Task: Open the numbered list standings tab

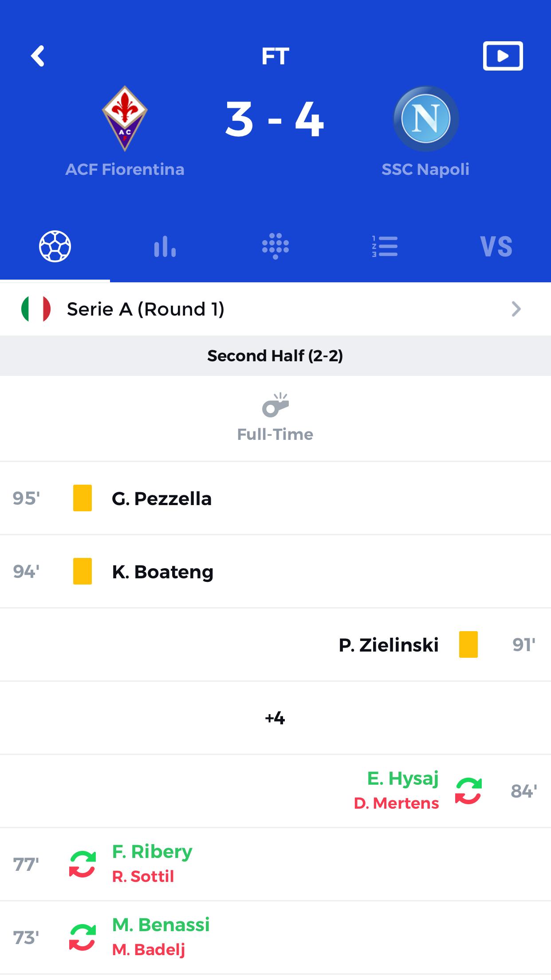Action: coord(385,246)
